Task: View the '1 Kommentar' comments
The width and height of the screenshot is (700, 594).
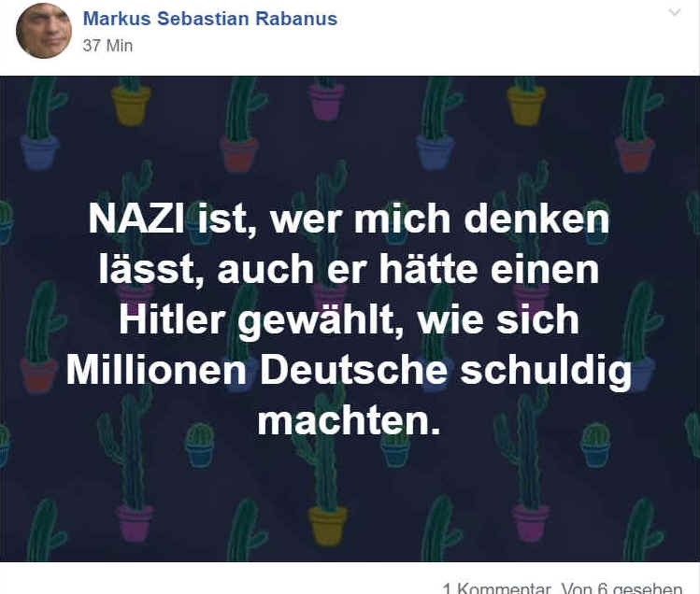Action: (x=496, y=587)
